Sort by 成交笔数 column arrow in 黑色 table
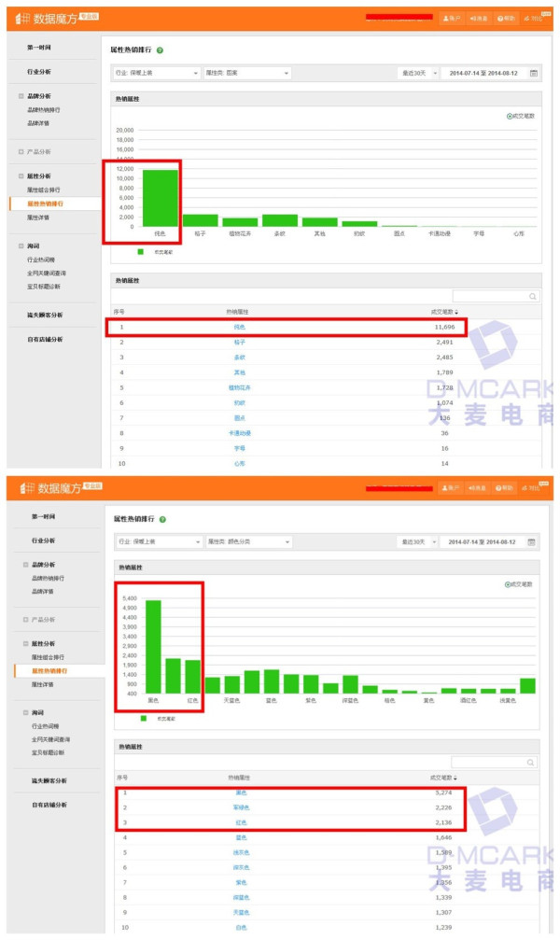 (x=455, y=778)
